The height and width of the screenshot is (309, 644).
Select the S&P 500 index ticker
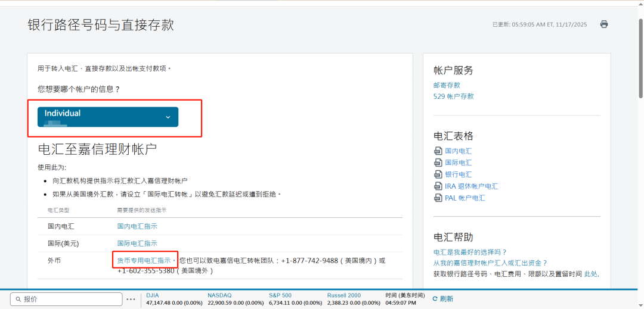[280, 295]
